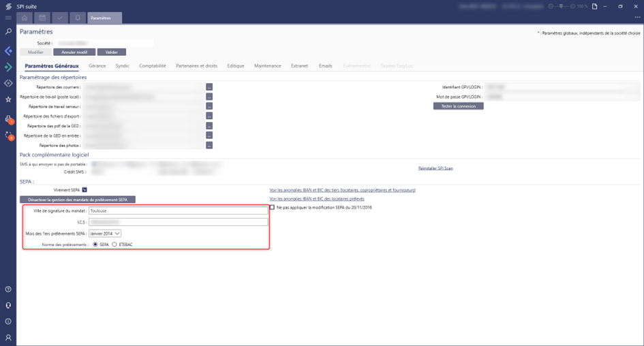
Task: Browse for Répertoire de la GED en entrée
Action: point(209,136)
